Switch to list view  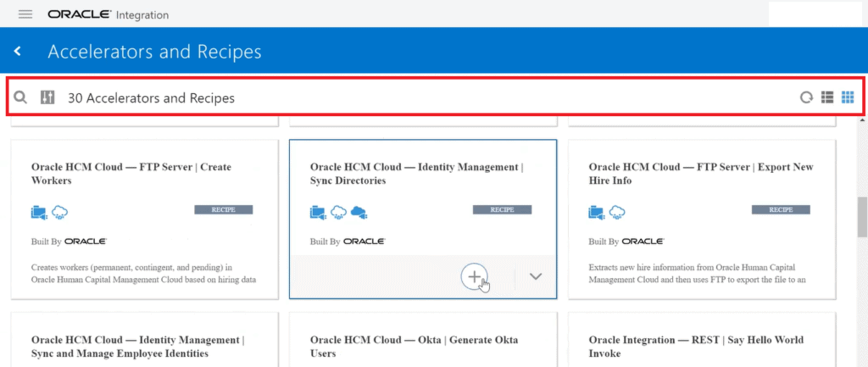pyautogui.click(x=827, y=97)
